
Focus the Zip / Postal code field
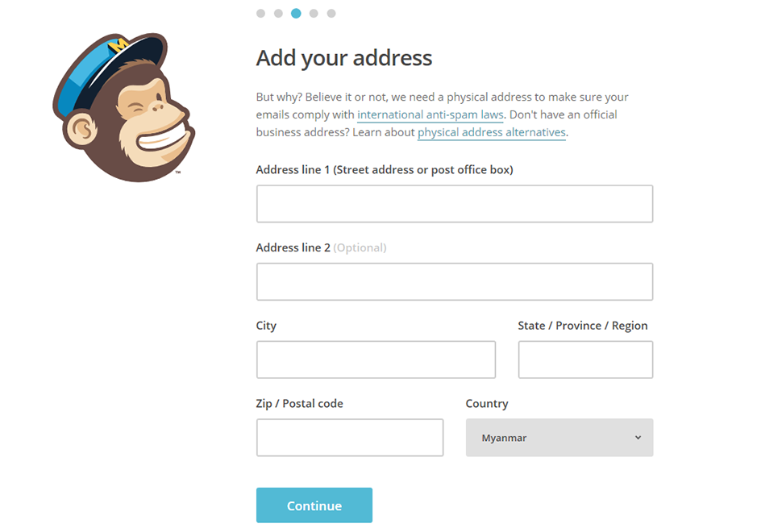click(350, 438)
